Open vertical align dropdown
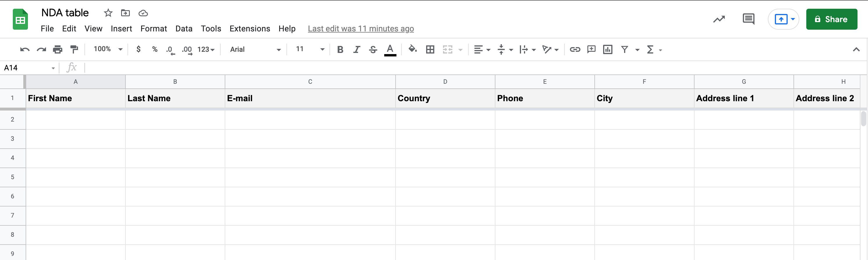The width and height of the screenshot is (868, 260). 505,49
